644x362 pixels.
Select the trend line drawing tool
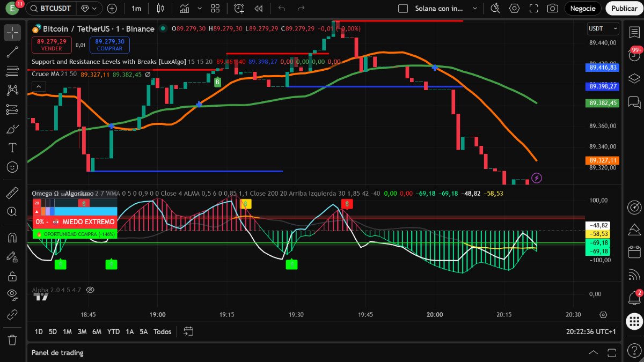[12, 52]
